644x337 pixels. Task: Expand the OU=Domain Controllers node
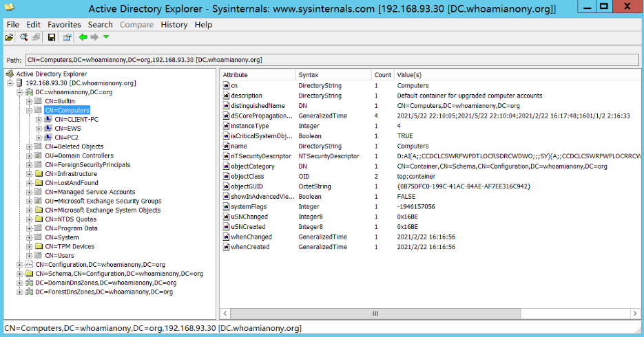29,156
